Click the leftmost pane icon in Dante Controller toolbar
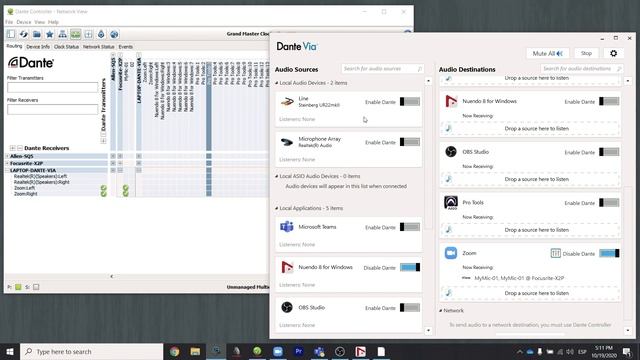The width and height of the screenshot is (640, 360). click(11, 34)
